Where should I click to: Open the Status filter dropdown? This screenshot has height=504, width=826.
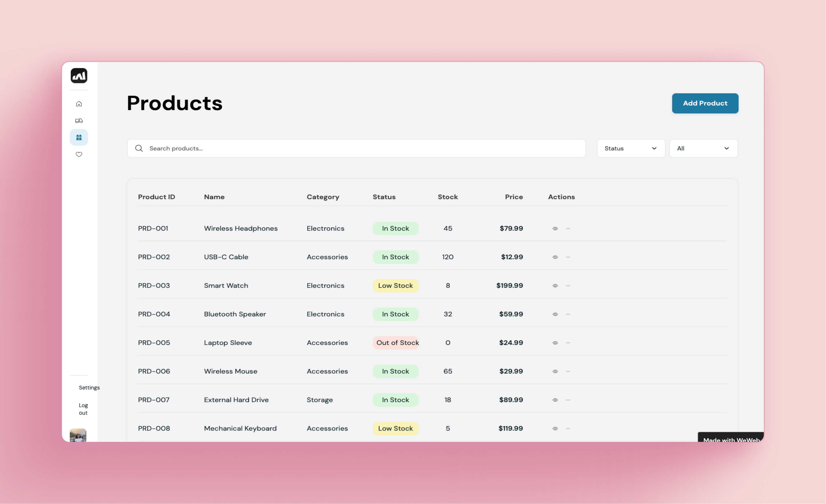coord(631,148)
